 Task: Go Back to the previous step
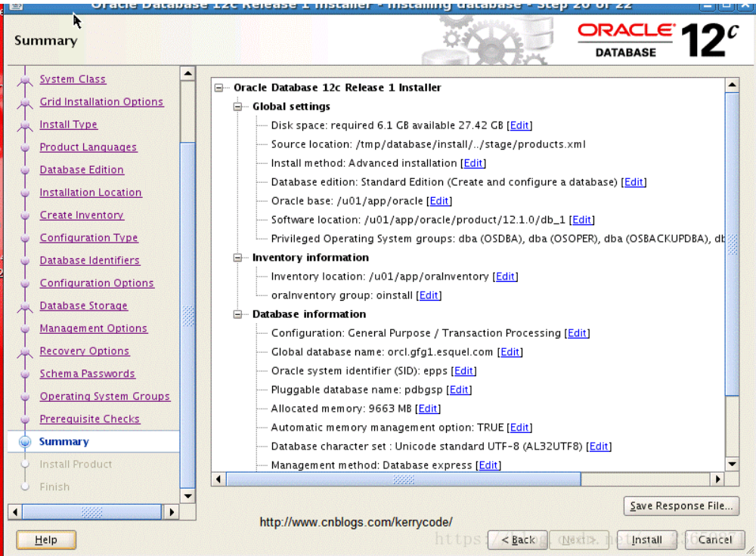coord(518,540)
